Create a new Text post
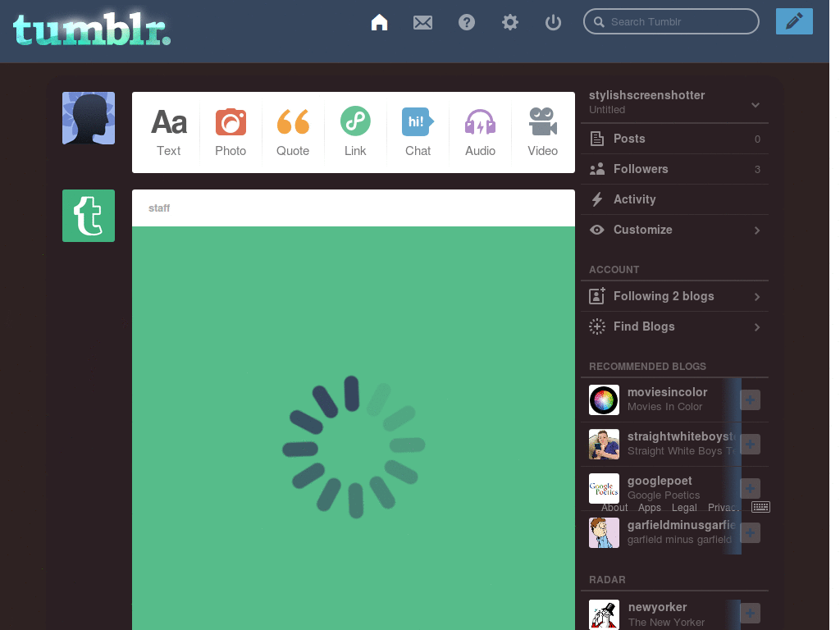Image resolution: width=840 pixels, height=630 pixels. [x=169, y=132]
